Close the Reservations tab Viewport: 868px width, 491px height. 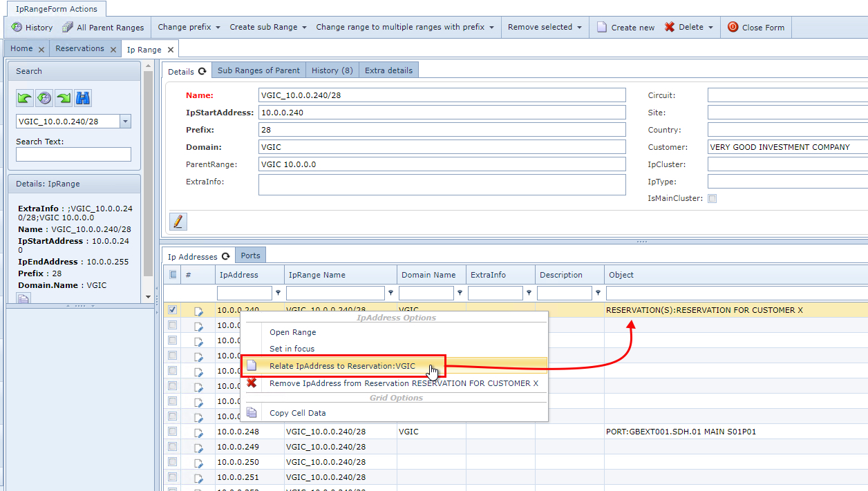[x=112, y=49]
